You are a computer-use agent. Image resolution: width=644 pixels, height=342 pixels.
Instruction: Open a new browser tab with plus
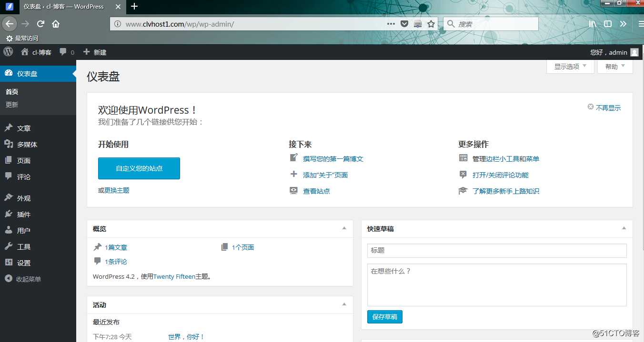coord(134,7)
